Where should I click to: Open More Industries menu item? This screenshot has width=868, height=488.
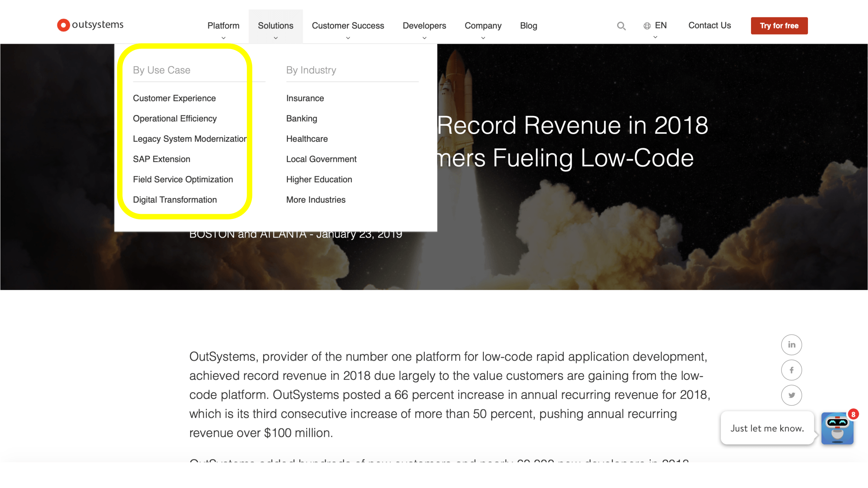pos(316,200)
